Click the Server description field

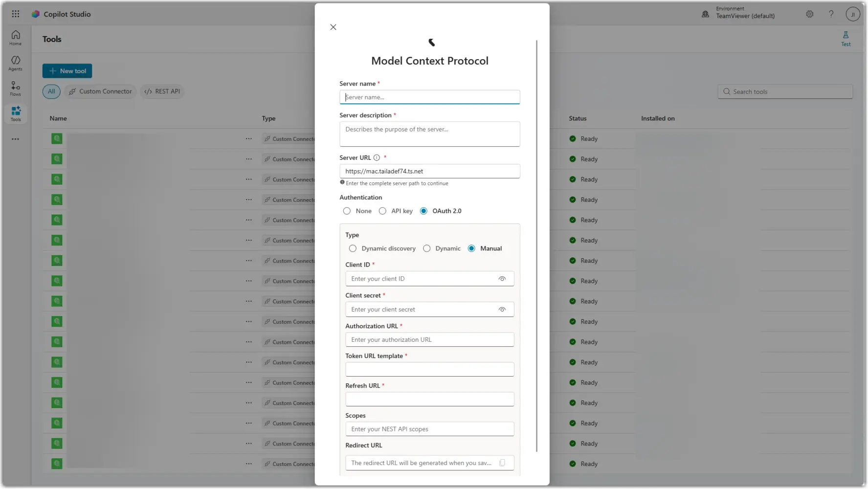(x=430, y=134)
